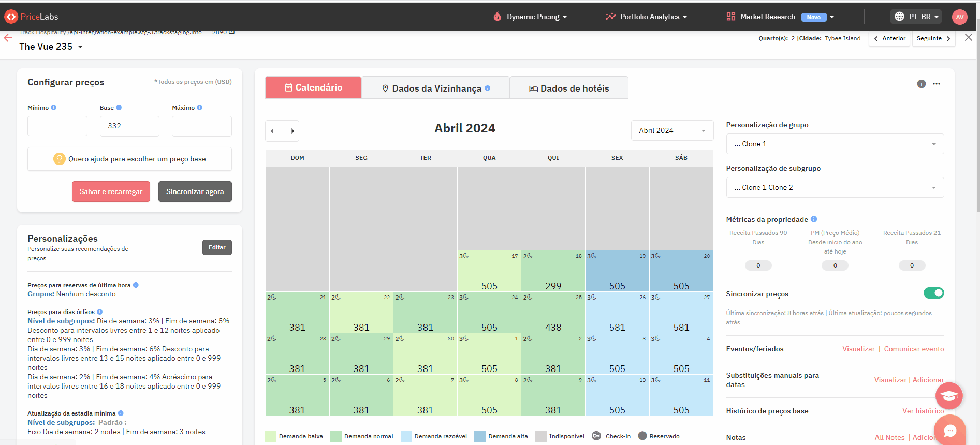The image size is (980, 445).
Task: Click the Base price input field
Action: click(x=129, y=126)
